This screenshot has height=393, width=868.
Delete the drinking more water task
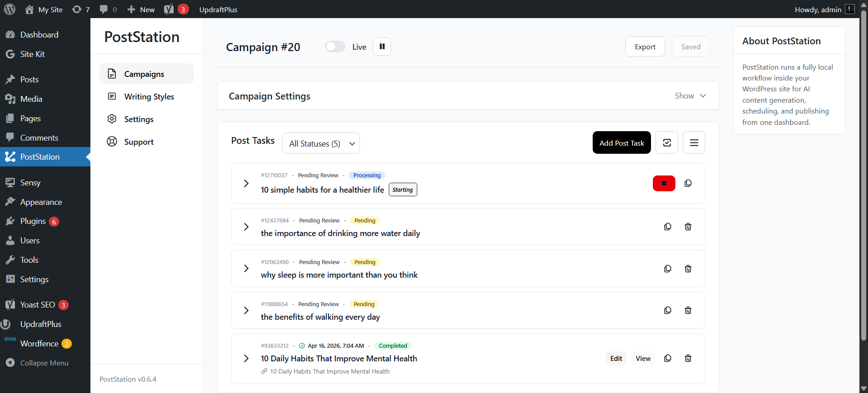coord(688,227)
